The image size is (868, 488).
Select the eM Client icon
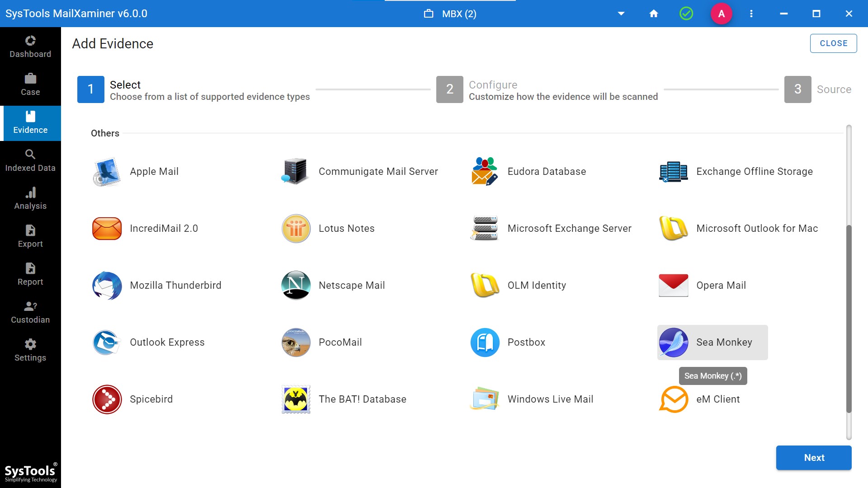[x=674, y=399]
